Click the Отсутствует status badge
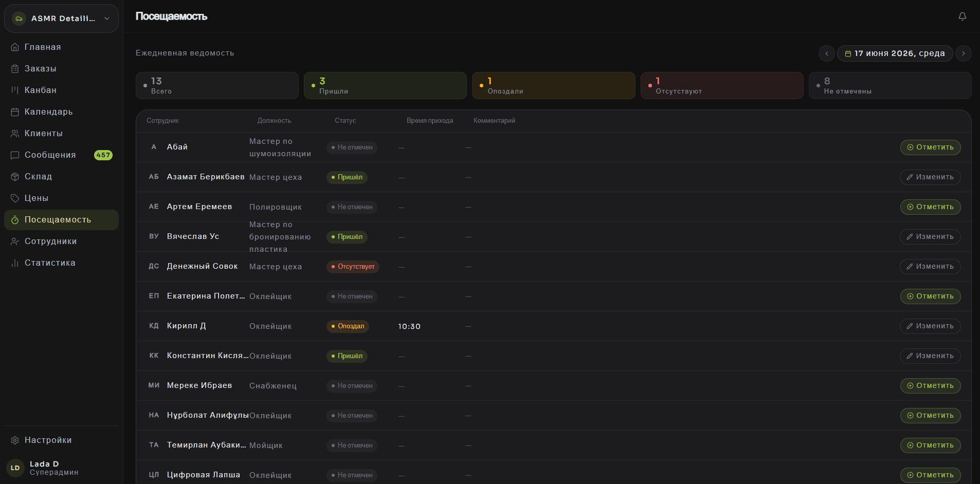The width and height of the screenshot is (980, 484). [353, 267]
